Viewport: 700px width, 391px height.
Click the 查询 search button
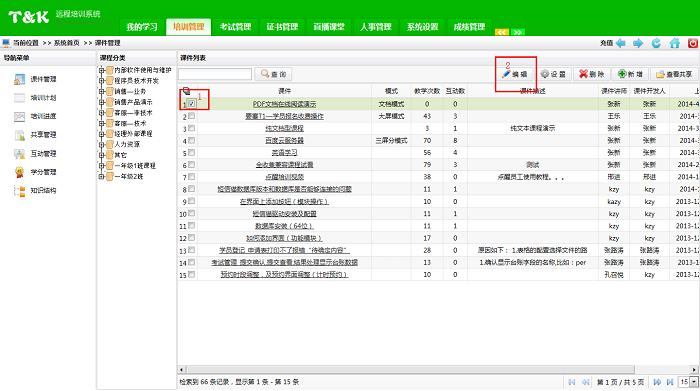click(x=273, y=74)
